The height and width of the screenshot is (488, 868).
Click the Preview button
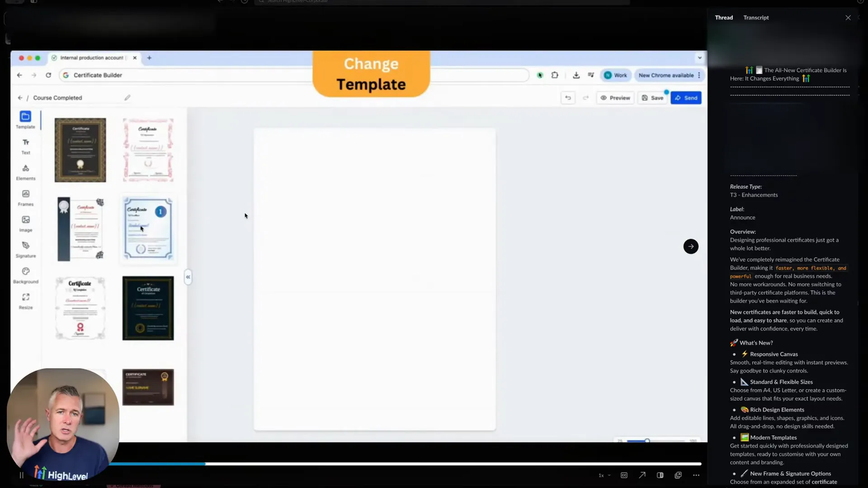coord(615,98)
